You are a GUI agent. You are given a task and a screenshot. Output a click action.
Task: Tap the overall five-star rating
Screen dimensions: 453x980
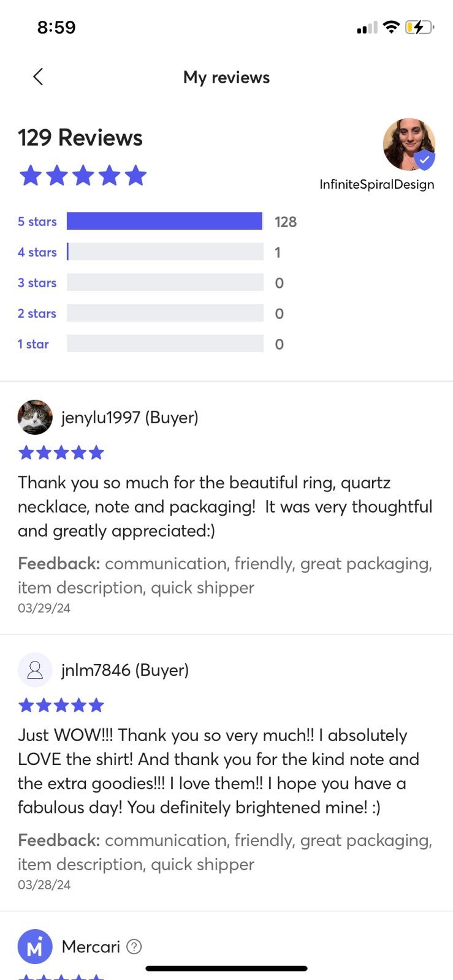coord(83,176)
